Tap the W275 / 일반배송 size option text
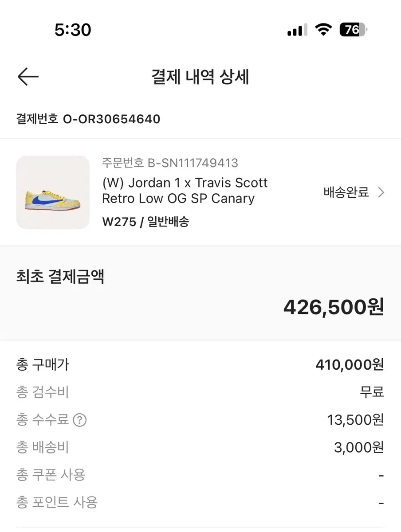The image size is (401, 532). [145, 222]
